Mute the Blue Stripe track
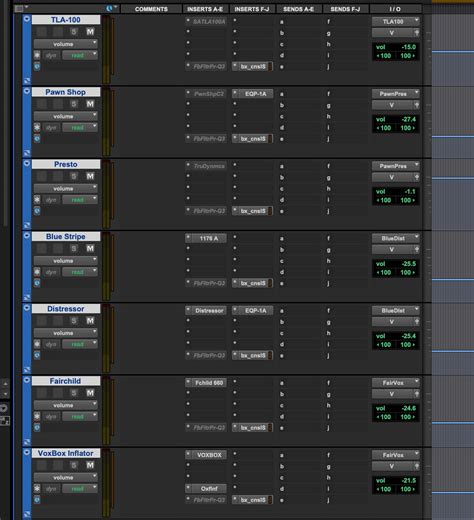This screenshot has width=474, height=520. click(90, 248)
